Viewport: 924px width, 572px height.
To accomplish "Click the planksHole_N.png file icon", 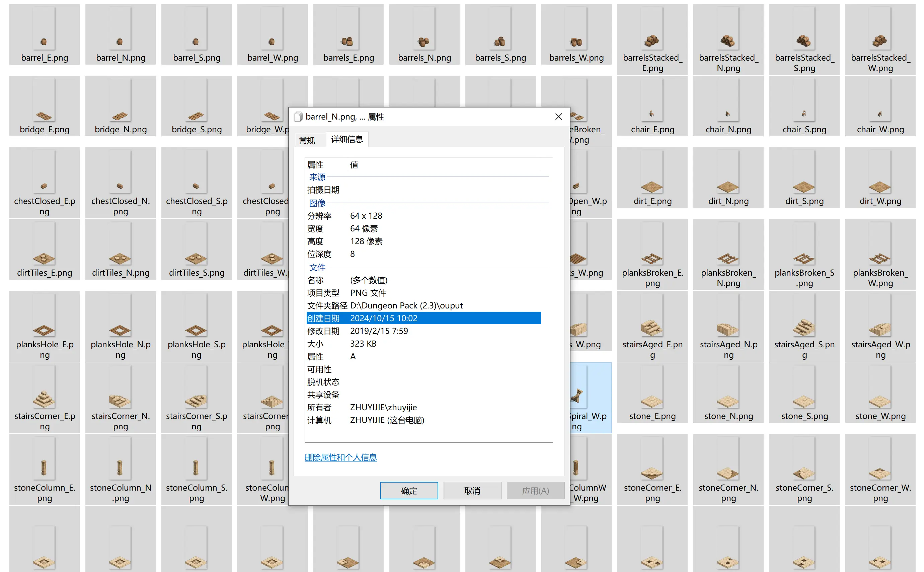I will point(120,316).
